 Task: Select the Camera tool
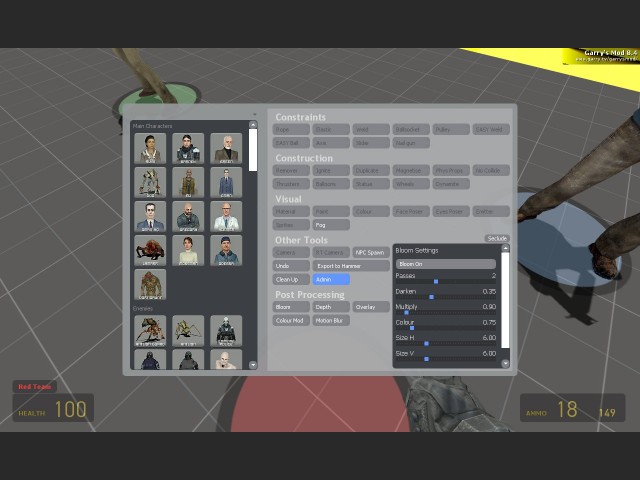pyautogui.click(x=291, y=252)
